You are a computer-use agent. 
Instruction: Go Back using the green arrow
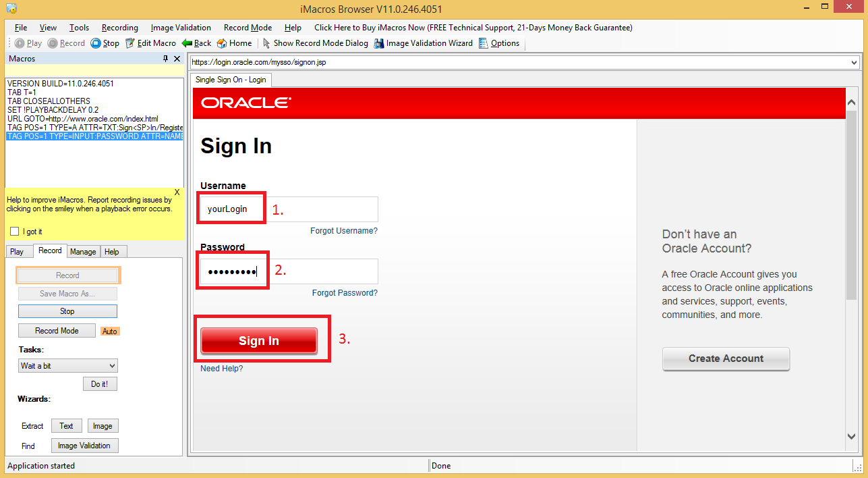[196, 43]
